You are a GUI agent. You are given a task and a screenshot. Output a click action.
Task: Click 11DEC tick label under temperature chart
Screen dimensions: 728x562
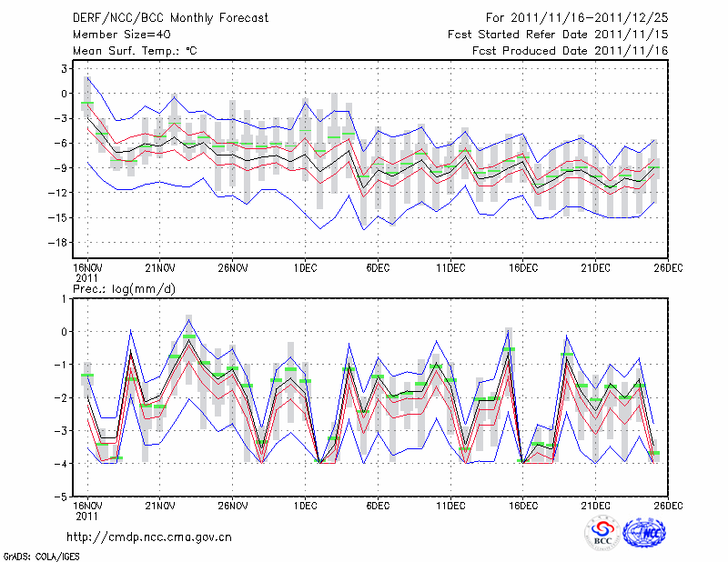451,268
